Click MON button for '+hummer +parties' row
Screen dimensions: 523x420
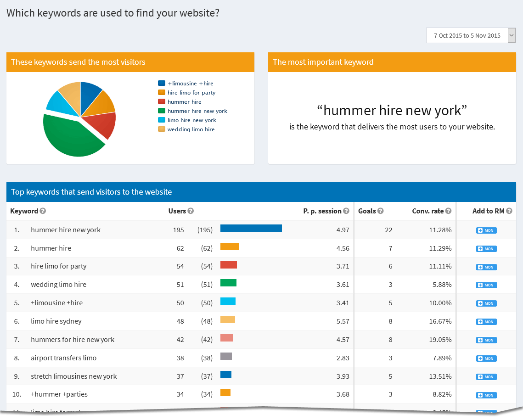point(486,395)
